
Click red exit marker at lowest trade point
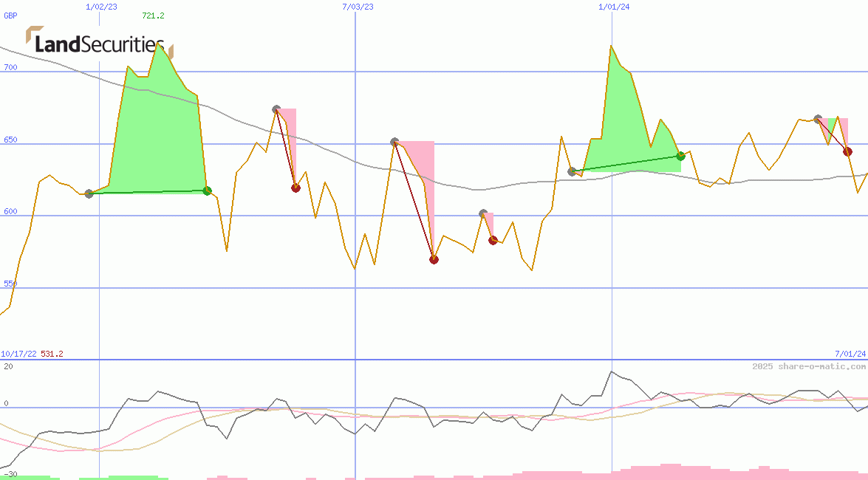(434, 259)
